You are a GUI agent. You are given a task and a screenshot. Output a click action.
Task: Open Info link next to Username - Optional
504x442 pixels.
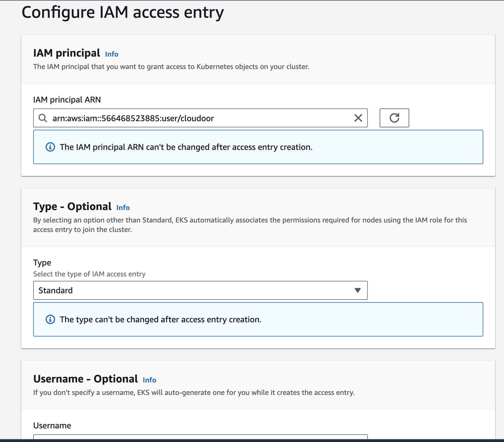150,380
